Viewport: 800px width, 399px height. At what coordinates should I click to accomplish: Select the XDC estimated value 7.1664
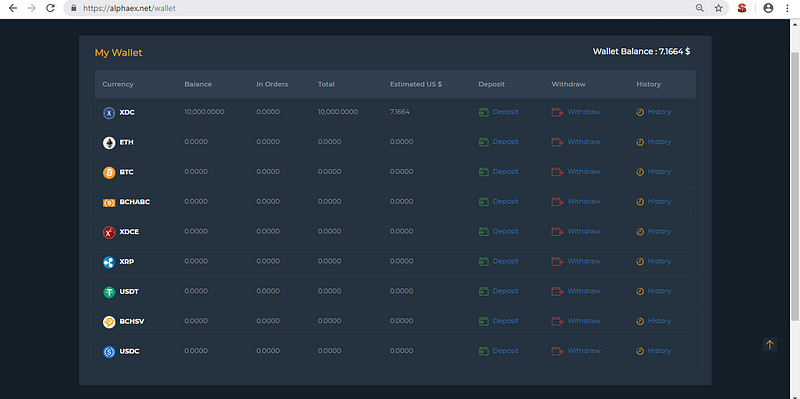click(399, 112)
